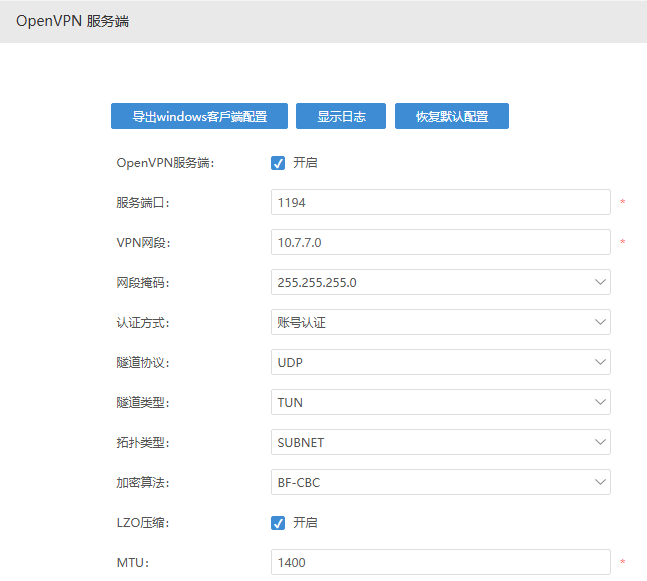The image size is (647, 581).
Task: Click the 隧道协议 field label
Action: click(143, 363)
